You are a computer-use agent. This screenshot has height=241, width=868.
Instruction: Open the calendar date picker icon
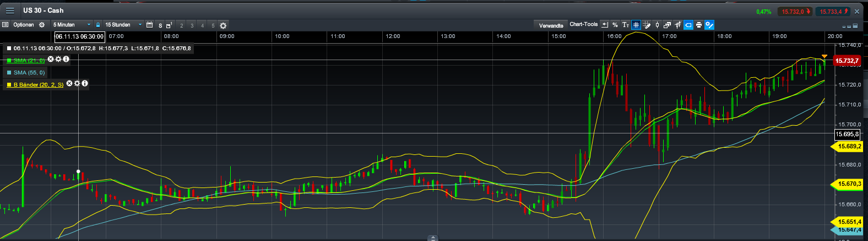point(149,25)
